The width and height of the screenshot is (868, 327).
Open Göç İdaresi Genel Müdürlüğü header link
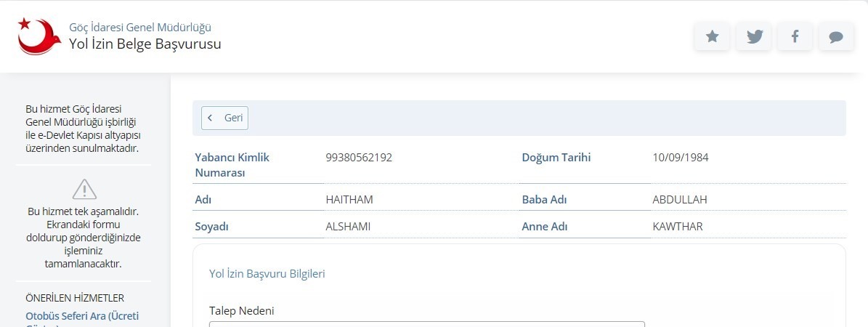[x=140, y=28]
